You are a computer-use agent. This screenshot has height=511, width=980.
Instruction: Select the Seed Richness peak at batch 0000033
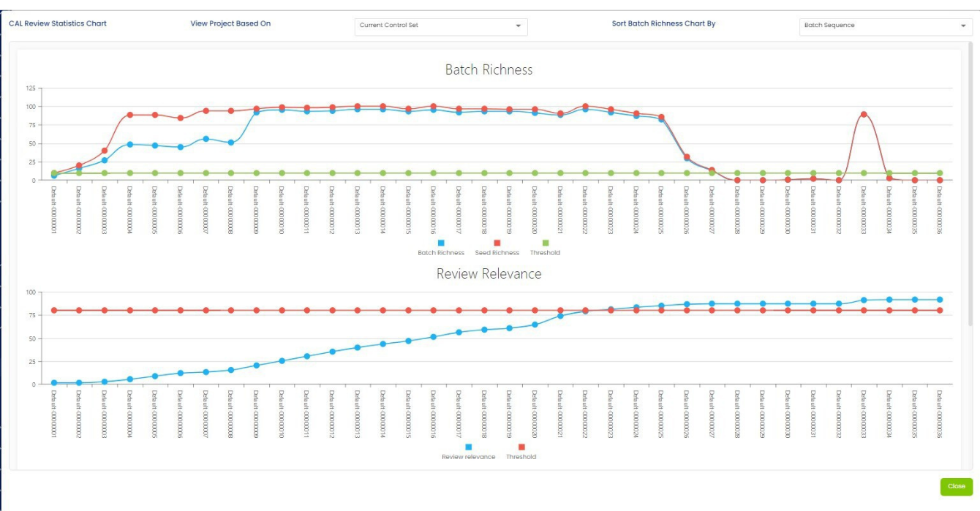(x=864, y=114)
